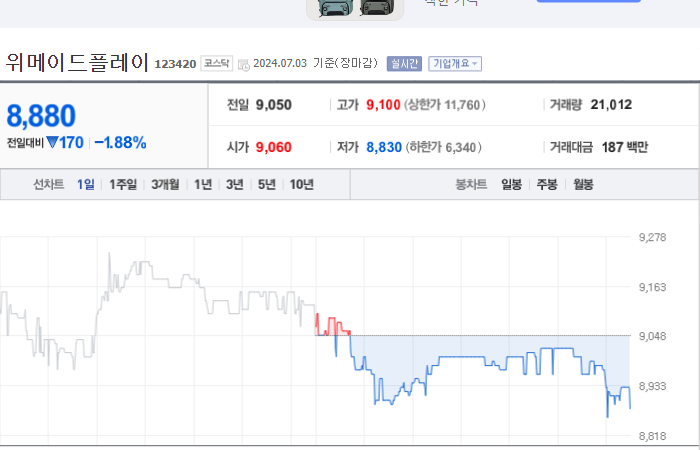Screen dimensions: 700x450
Task: Click the current price 8,880
Action: pos(41,116)
